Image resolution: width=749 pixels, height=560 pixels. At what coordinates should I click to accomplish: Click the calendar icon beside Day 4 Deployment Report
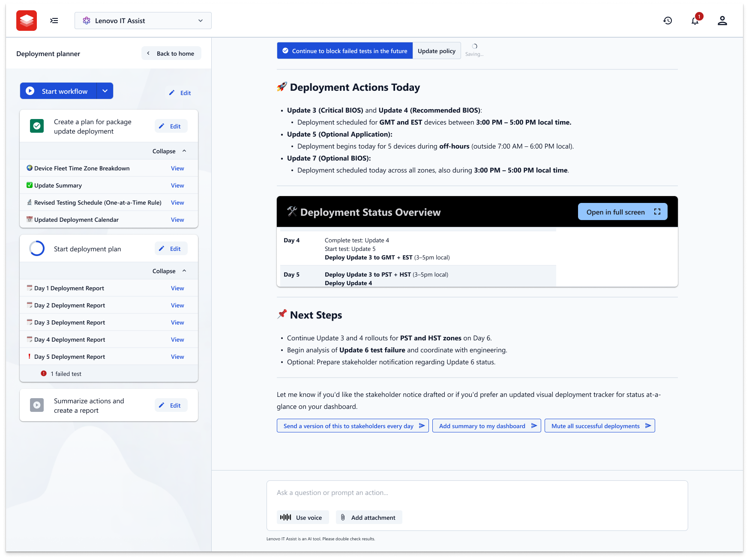(x=30, y=339)
